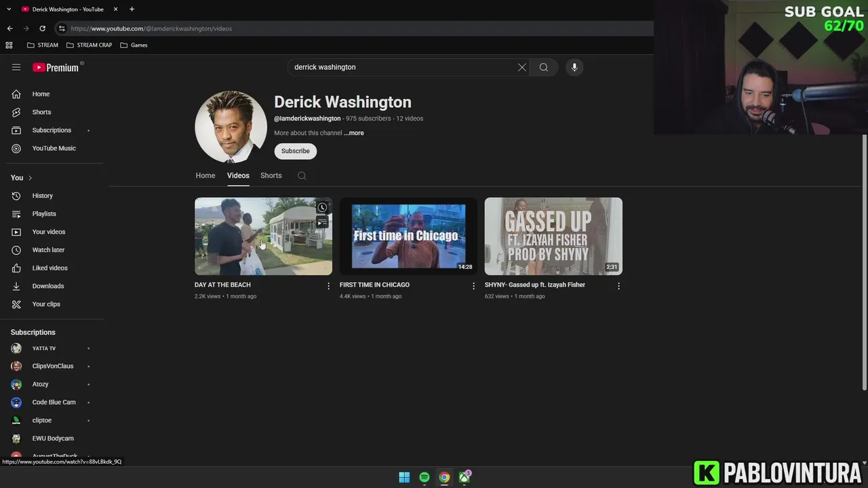Close the Derick Washington browser tab
Image resolution: width=868 pixels, height=488 pixels.
pyautogui.click(x=115, y=9)
